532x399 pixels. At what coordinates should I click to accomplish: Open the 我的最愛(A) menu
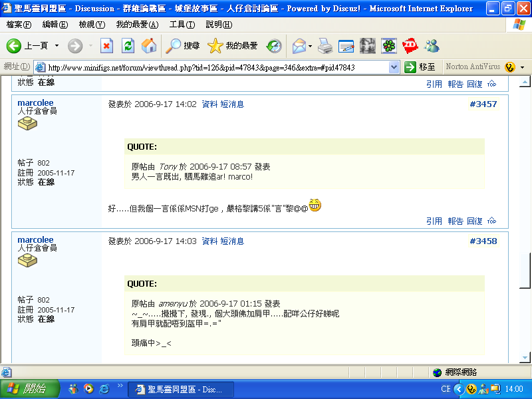pyautogui.click(x=137, y=25)
